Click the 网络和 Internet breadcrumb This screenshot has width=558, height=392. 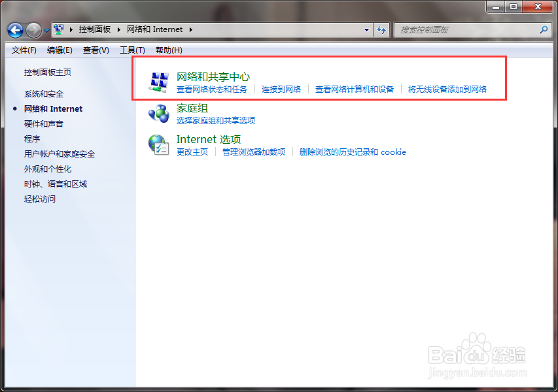click(155, 29)
